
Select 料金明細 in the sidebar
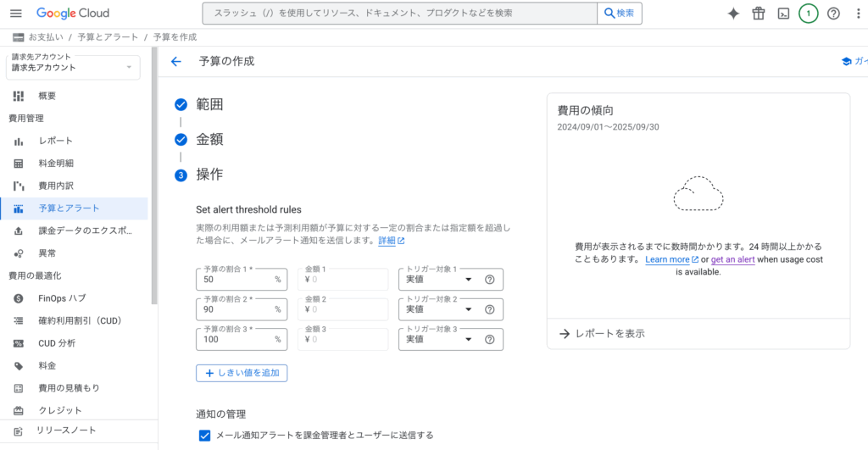pyautogui.click(x=56, y=163)
